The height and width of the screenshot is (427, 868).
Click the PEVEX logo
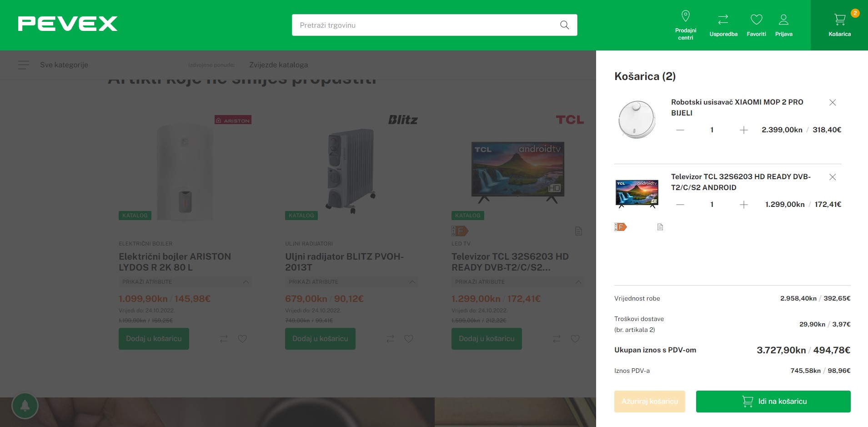pyautogui.click(x=68, y=24)
